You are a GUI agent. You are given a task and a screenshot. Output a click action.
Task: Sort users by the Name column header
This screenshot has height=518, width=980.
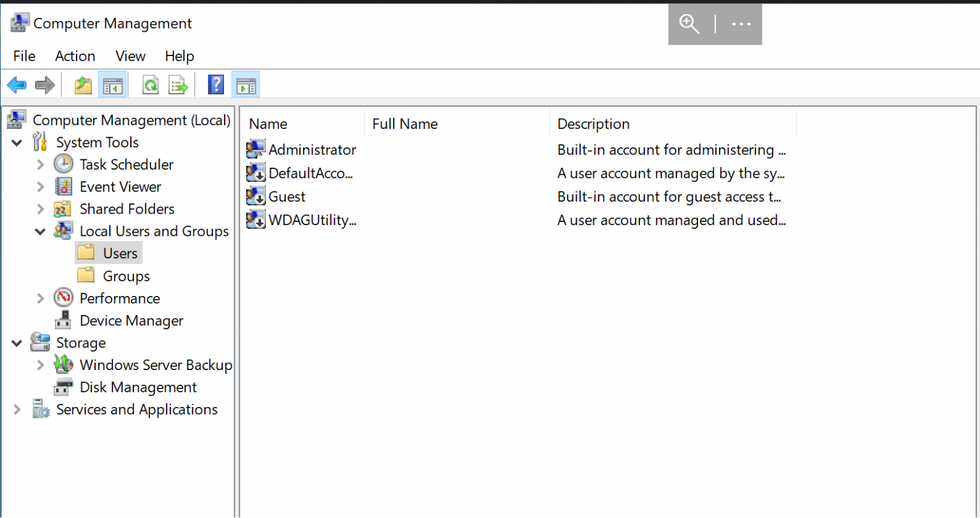pos(268,123)
